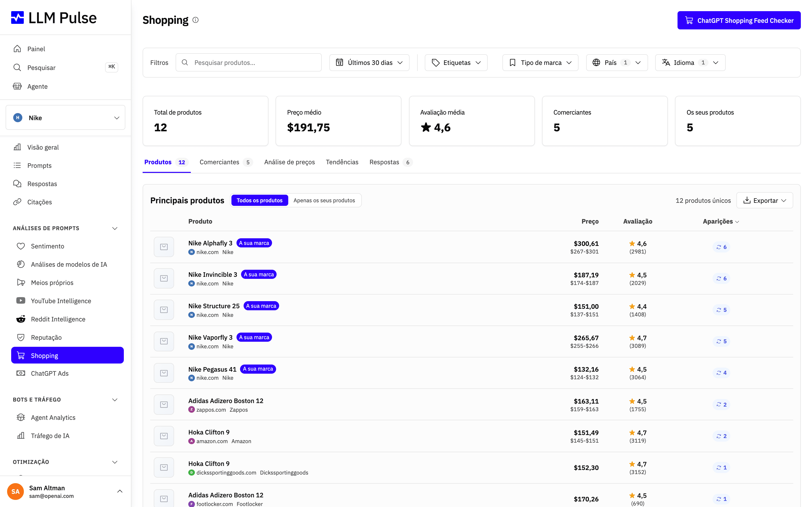Image resolution: width=812 pixels, height=507 pixels.
Task: Select Todos os produtos toggle
Action: pyautogui.click(x=259, y=200)
